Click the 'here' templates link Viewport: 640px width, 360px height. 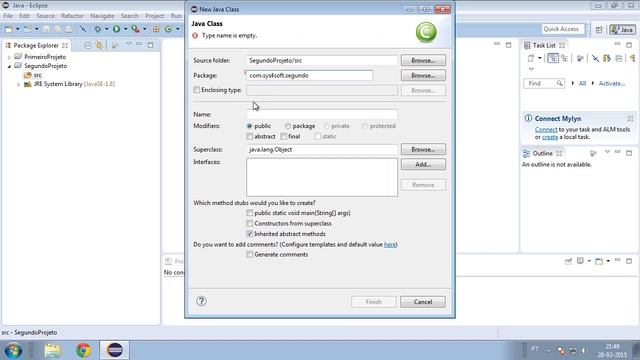point(389,244)
